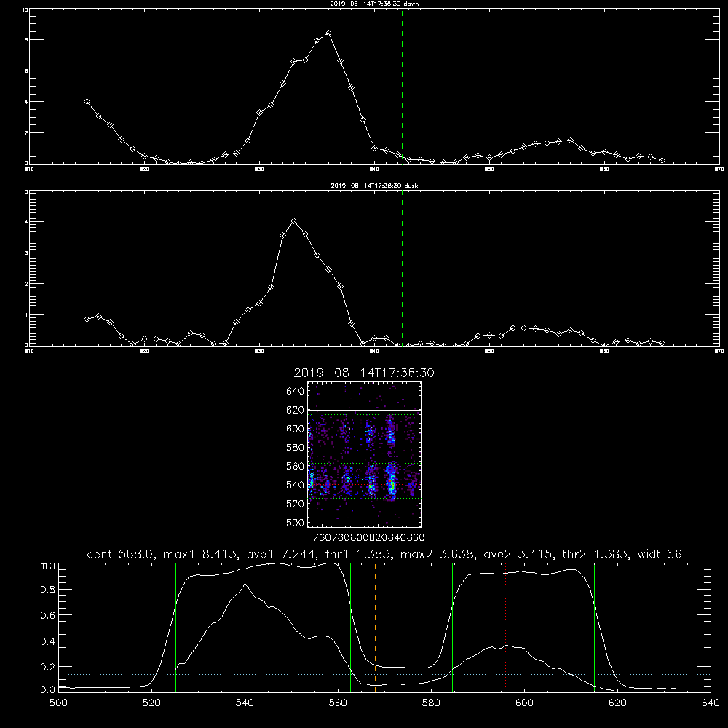Click the first diamond data point of the dawn curve
The image size is (728, 728).
87,102
